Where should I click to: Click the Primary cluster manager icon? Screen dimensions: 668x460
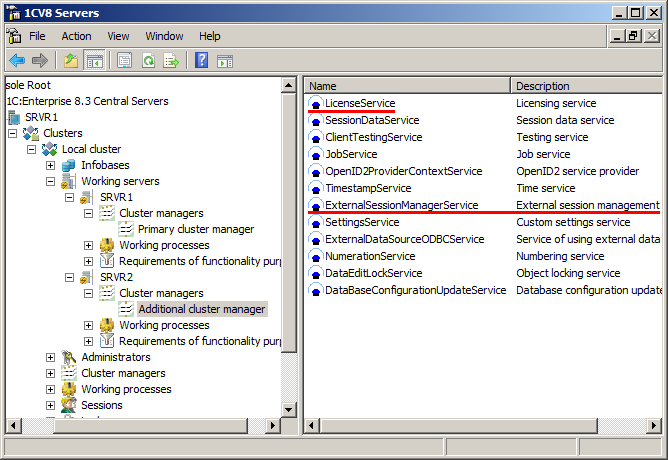coord(126,229)
